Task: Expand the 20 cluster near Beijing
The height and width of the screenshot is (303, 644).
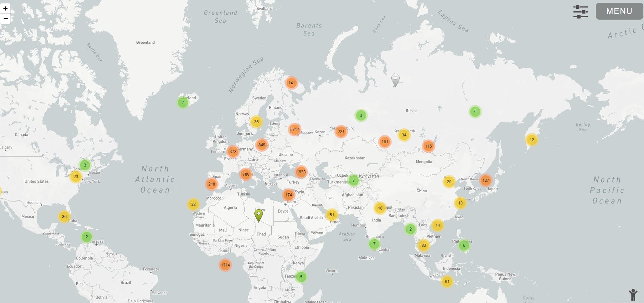Action: (x=449, y=182)
